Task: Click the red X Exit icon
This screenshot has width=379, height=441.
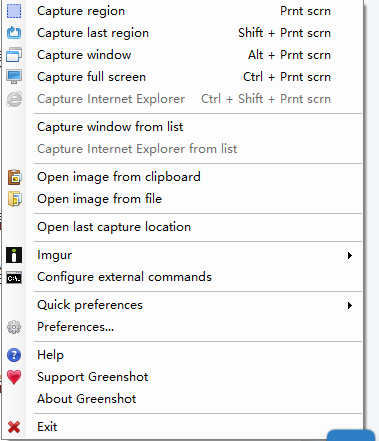Action: click(14, 427)
